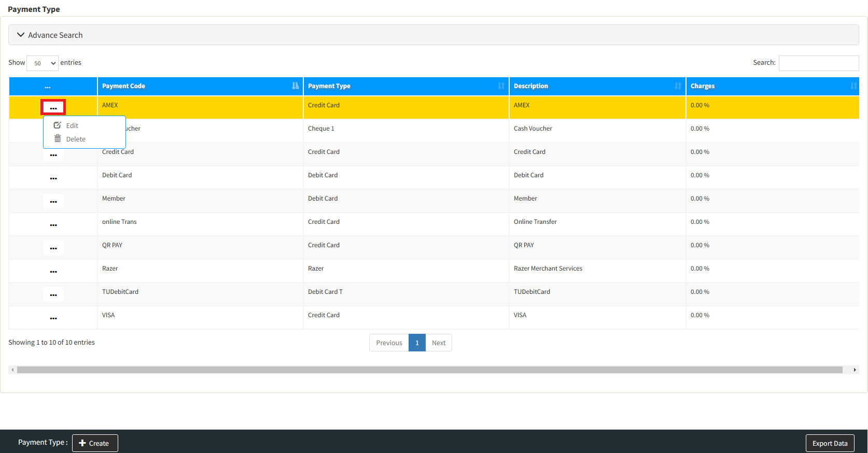The image size is (868, 453).
Task: Go to the Next page of results
Action: (x=439, y=343)
